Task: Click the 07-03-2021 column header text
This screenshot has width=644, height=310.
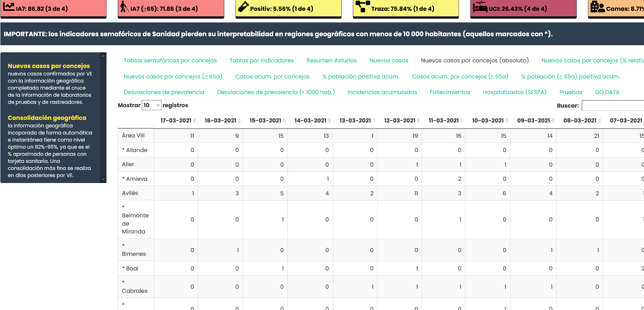Action: (626, 121)
